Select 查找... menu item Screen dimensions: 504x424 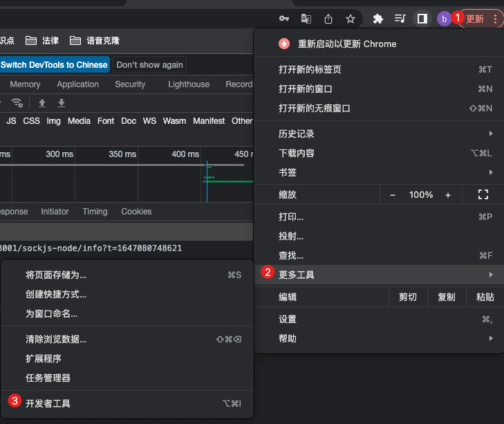click(x=379, y=255)
